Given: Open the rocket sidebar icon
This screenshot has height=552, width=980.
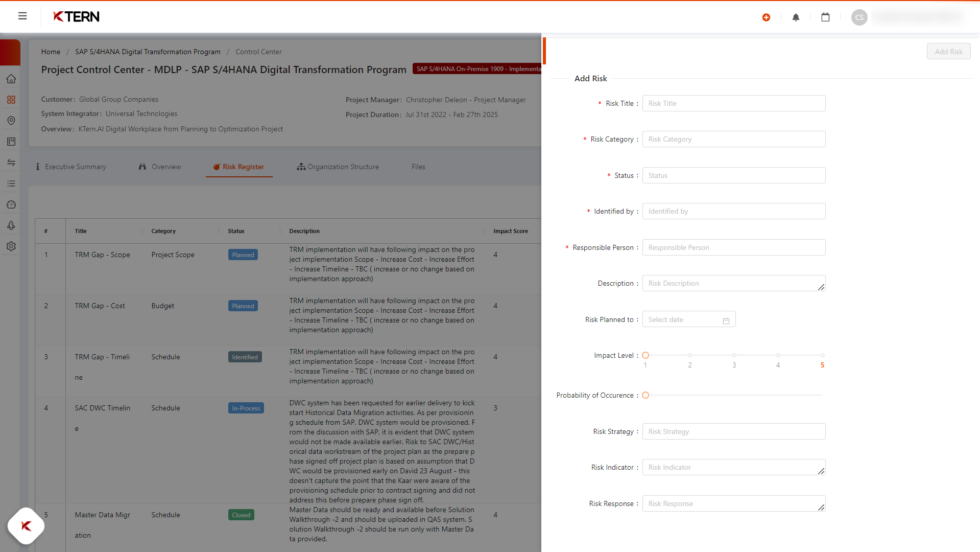Looking at the screenshot, I should (x=11, y=225).
